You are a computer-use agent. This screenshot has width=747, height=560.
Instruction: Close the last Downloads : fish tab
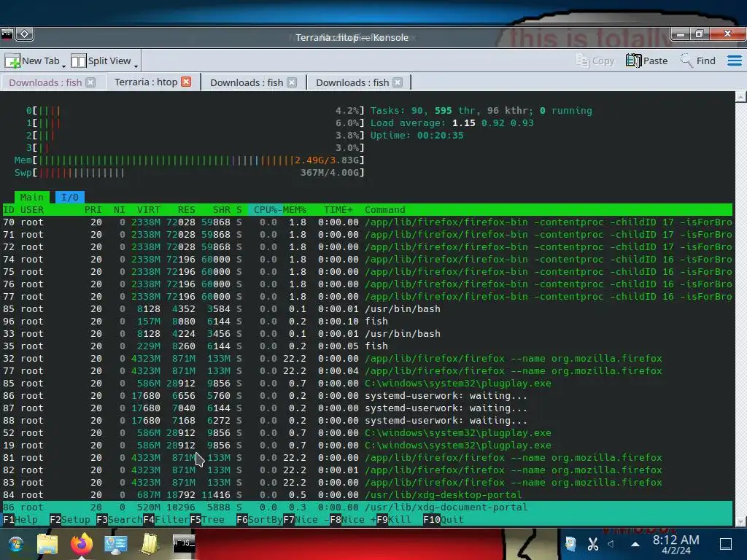pos(398,82)
